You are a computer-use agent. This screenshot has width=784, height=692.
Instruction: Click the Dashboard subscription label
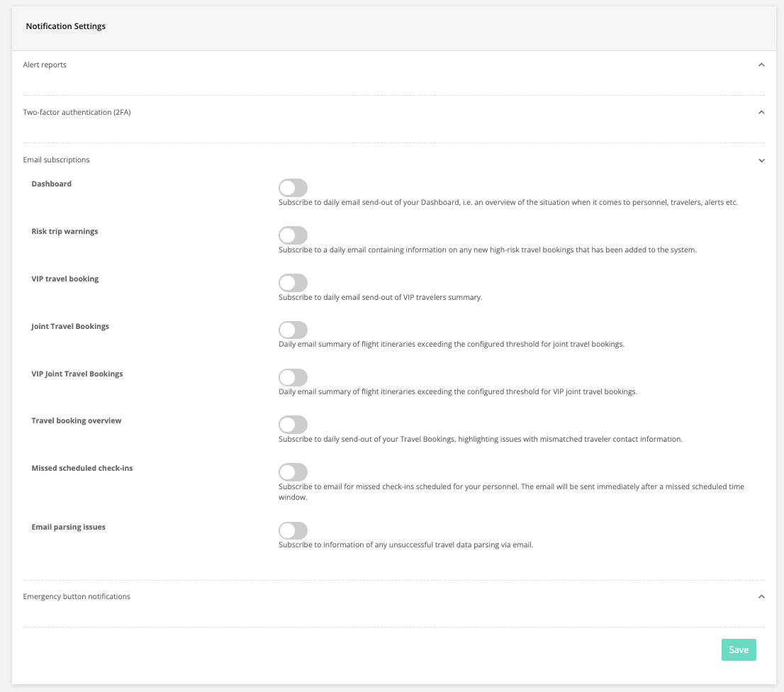[x=51, y=183]
